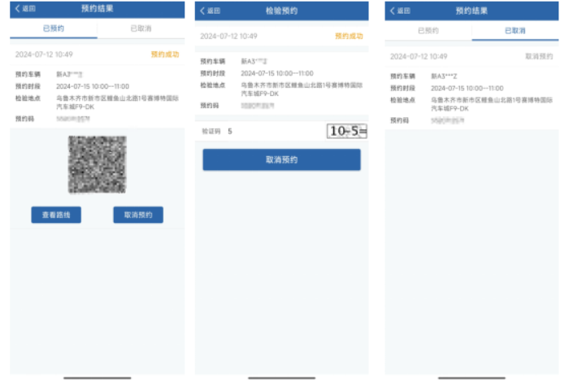Click blurred 预约码 value on left screen
This screenshot has height=392, width=565.
point(73,119)
